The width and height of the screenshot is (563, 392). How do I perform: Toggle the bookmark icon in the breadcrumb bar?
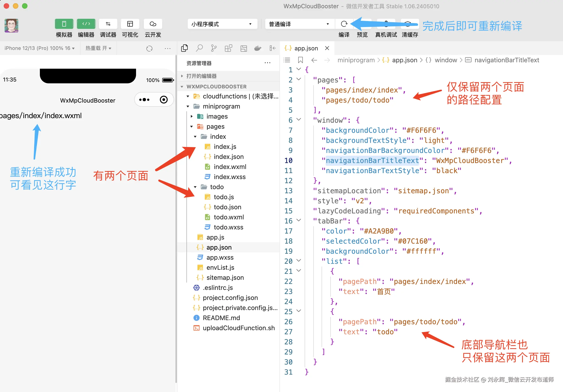click(x=300, y=60)
